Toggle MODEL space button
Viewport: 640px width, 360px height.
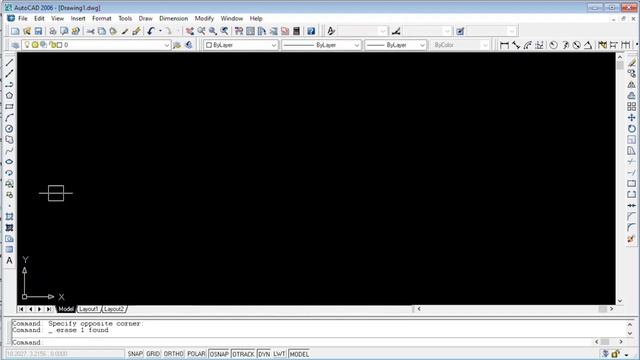click(299, 354)
